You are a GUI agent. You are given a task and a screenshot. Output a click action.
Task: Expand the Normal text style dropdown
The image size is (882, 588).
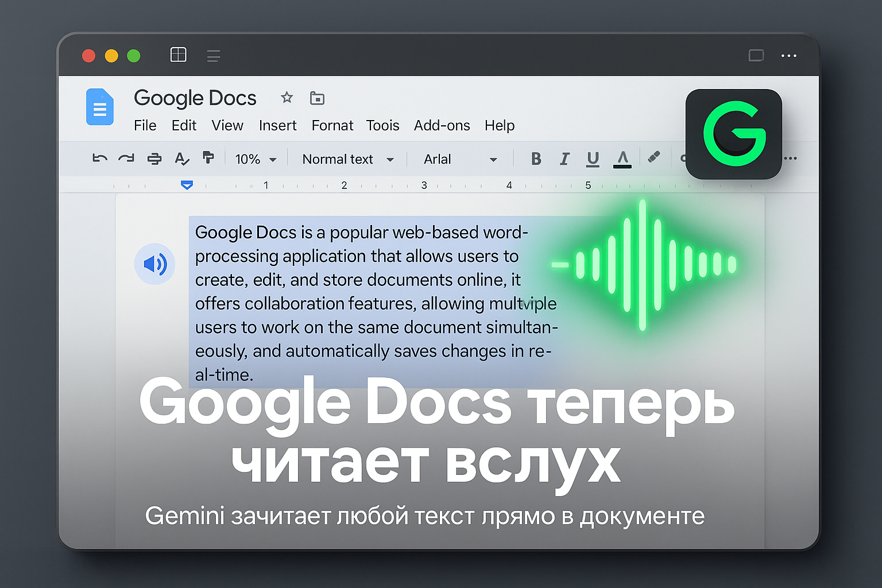click(x=348, y=159)
